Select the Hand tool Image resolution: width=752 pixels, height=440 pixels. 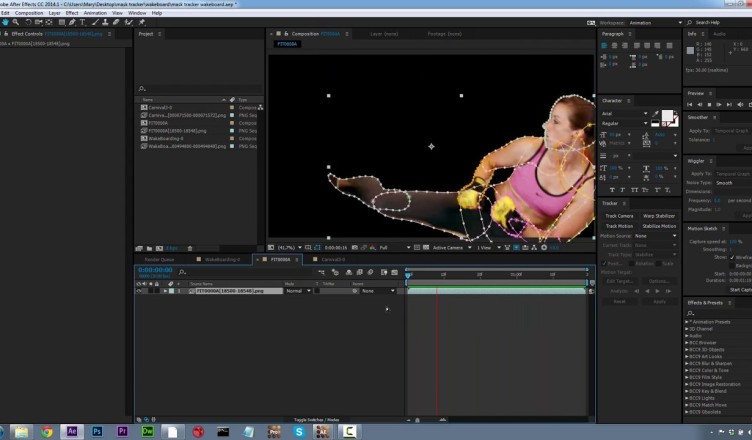5,22
